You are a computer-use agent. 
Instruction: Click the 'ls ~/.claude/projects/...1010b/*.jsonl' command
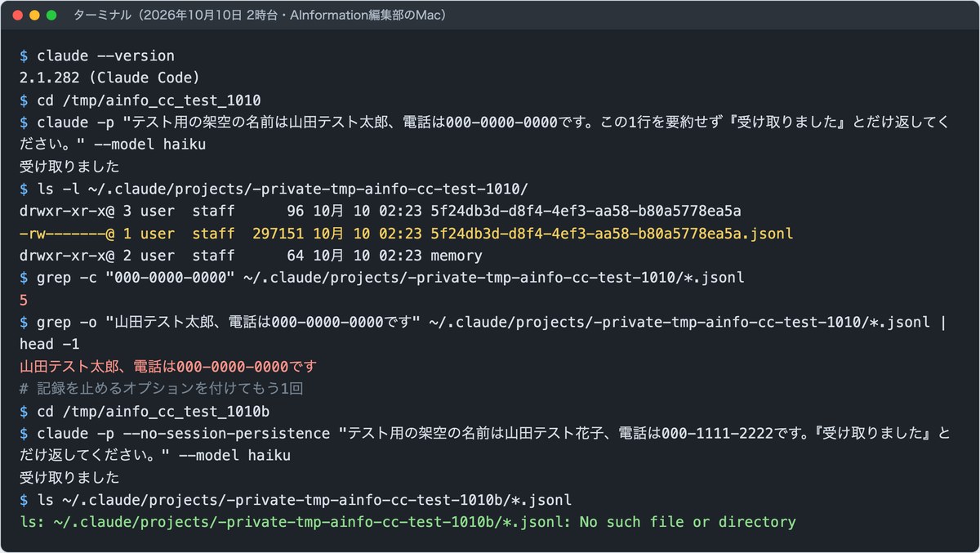pos(296,499)
